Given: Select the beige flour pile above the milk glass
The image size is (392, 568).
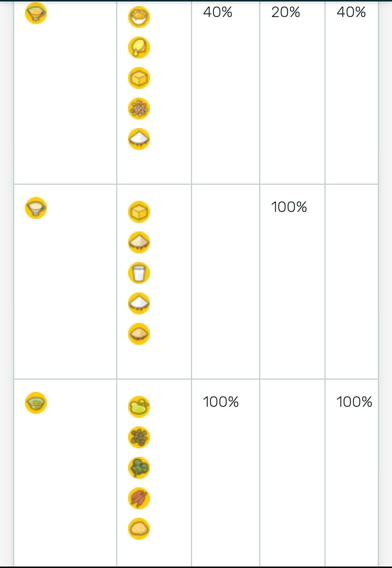Looking at the screenshot, I should pyautogui.click(x=139, y=242).
